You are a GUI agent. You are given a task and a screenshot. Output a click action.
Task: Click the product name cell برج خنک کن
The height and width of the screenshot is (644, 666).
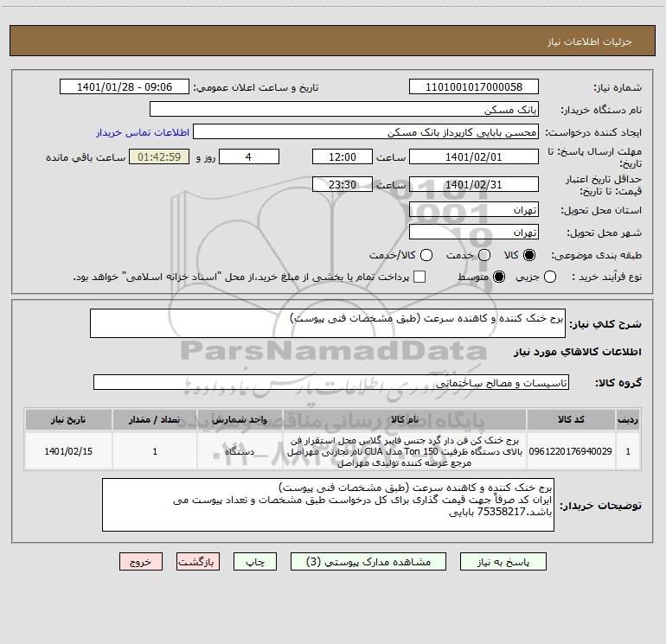click(x=405, y=451)
